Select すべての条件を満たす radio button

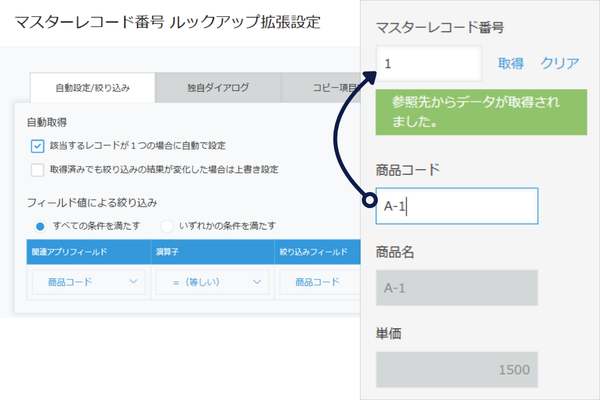tap(40, 226)
